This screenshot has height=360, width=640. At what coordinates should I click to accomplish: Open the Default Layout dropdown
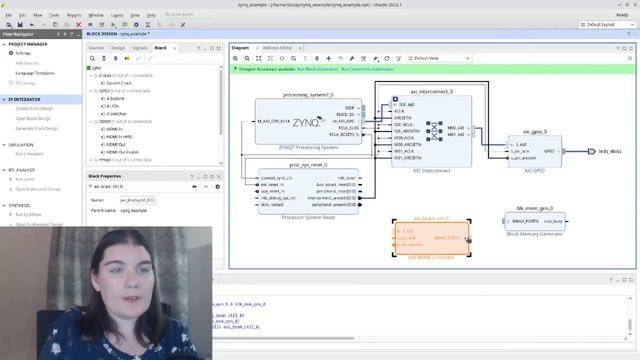[x=607, y=25]
